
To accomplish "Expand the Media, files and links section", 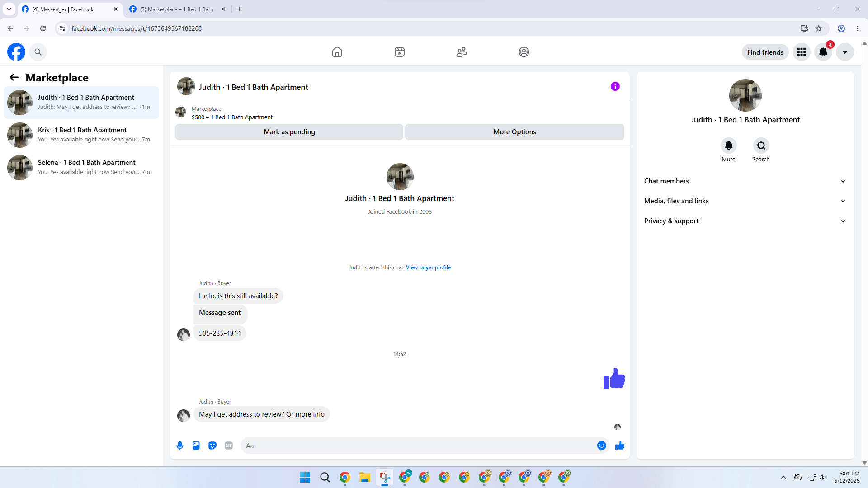I will pos(745,201).
